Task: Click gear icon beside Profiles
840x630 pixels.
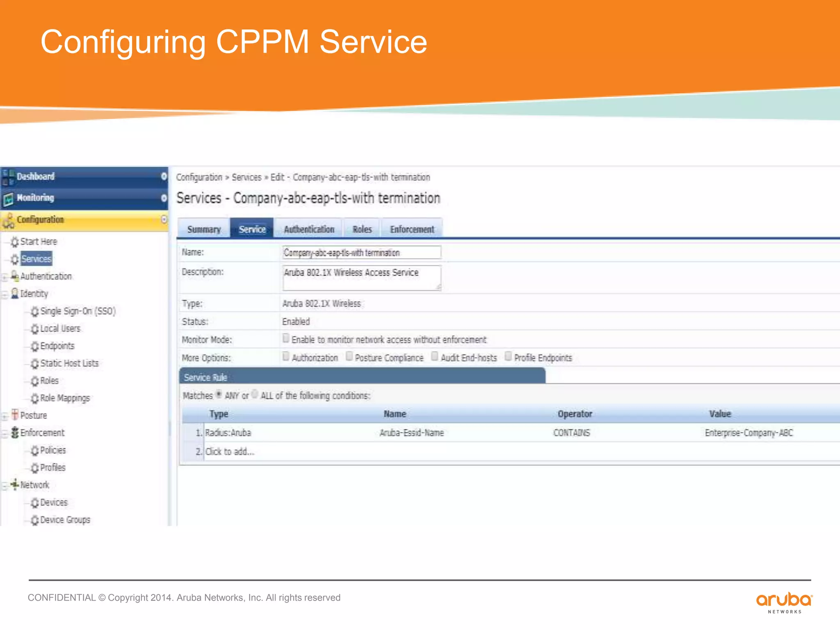Action: 35,468
